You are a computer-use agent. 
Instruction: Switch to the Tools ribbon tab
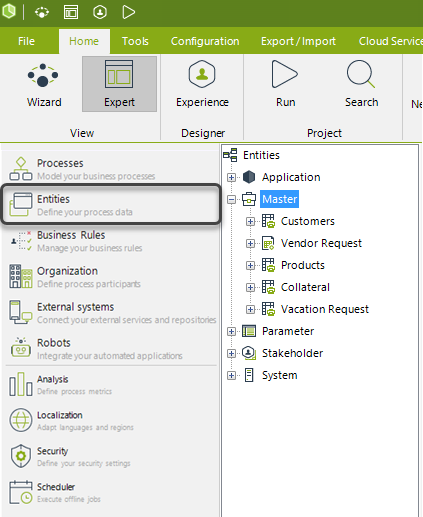point(135,41)
